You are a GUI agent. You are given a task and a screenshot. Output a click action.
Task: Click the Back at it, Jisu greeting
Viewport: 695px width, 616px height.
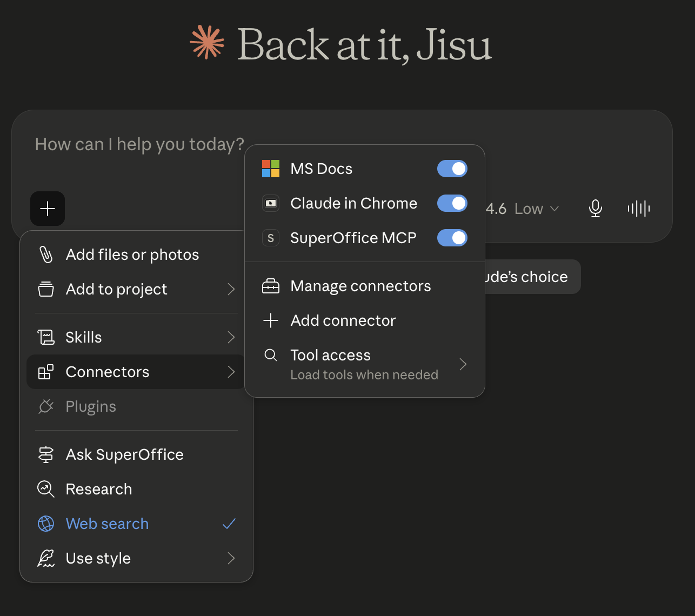365,44
